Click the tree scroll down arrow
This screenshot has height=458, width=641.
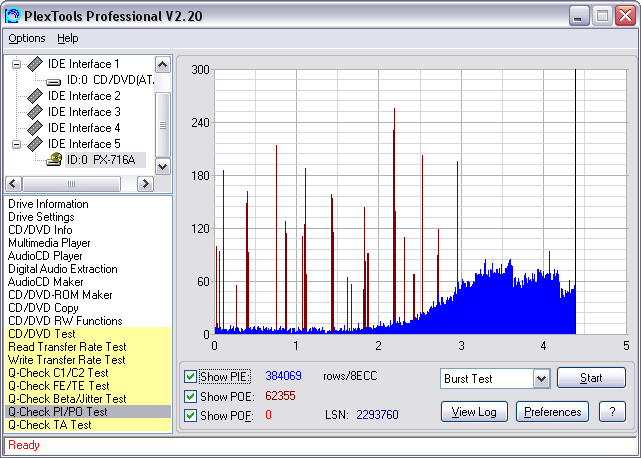(x=163, y=166)
